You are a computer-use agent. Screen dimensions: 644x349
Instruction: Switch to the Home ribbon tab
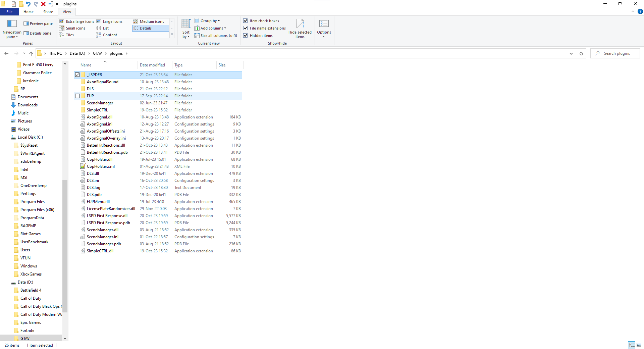point(29,12)
